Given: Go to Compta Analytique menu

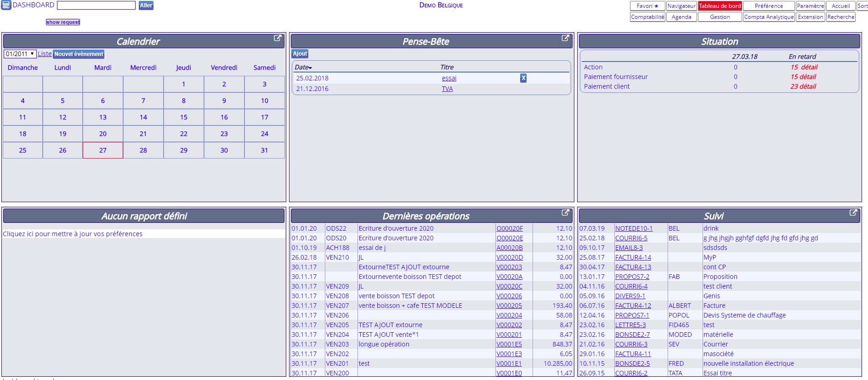Looking at the screenshot, I should point(769,17).
